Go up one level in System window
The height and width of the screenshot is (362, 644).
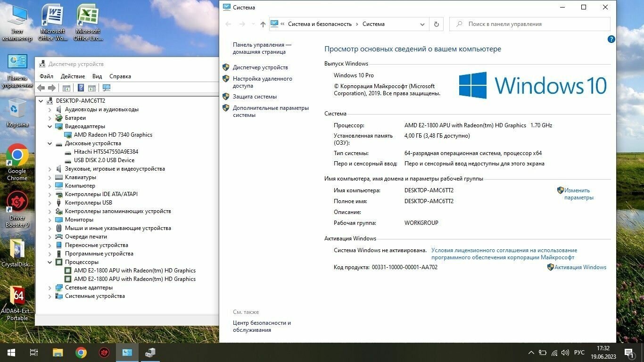click(263, 24)
